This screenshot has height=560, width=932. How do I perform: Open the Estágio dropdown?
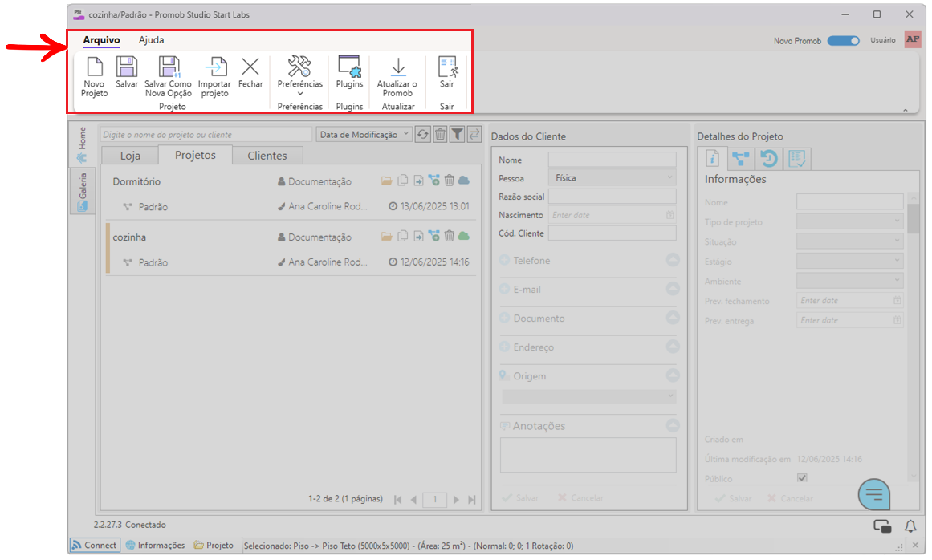pyautogui.click(x=850, y=261)
